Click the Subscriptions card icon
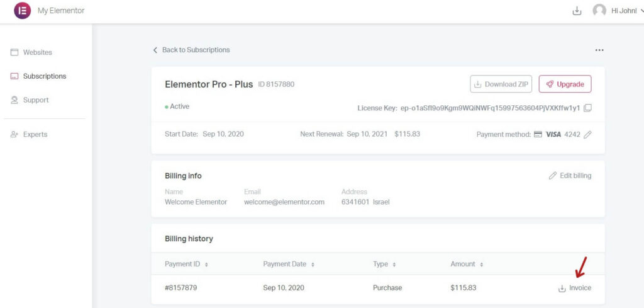Image resolution: width=644 pixels, height=308 pixels. click(14, 76)
